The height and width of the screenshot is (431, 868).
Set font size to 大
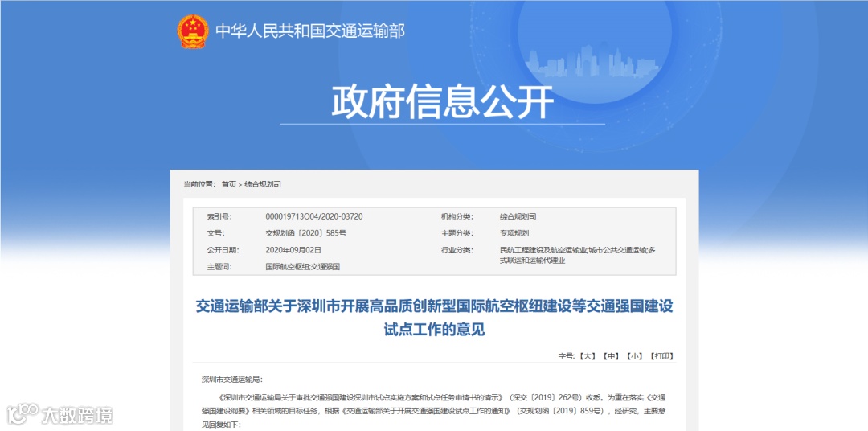(587, 356)
